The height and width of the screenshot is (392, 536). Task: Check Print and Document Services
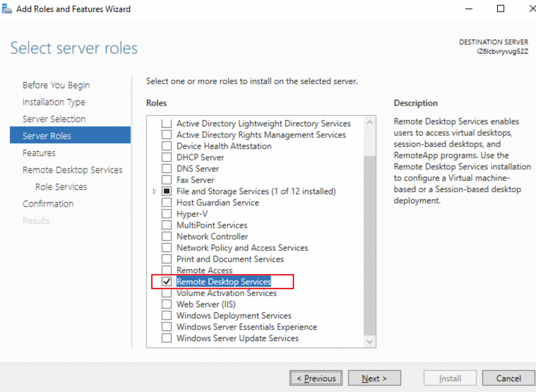coord(167,259)
